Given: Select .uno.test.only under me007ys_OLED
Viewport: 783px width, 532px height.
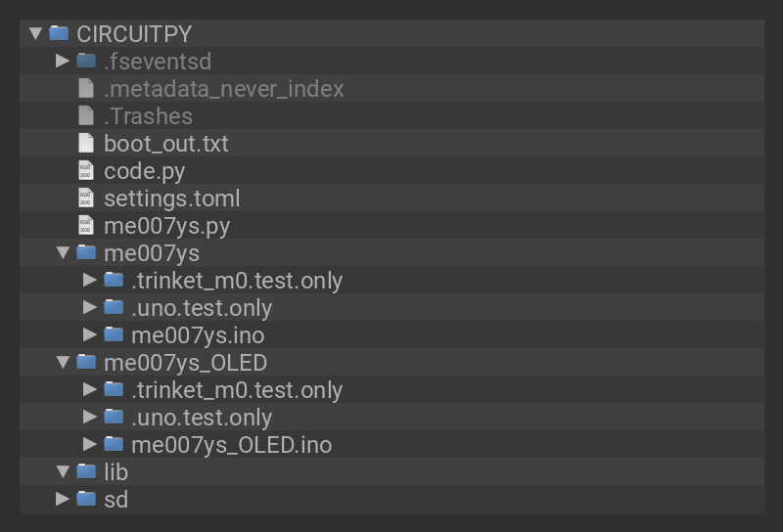Looking at the screenshot, I should coord(201,418).
